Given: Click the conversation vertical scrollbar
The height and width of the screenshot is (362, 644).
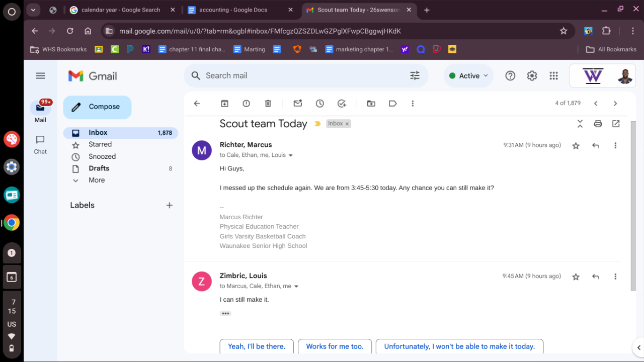Looking at the screenshot, I should click(633, 206).
